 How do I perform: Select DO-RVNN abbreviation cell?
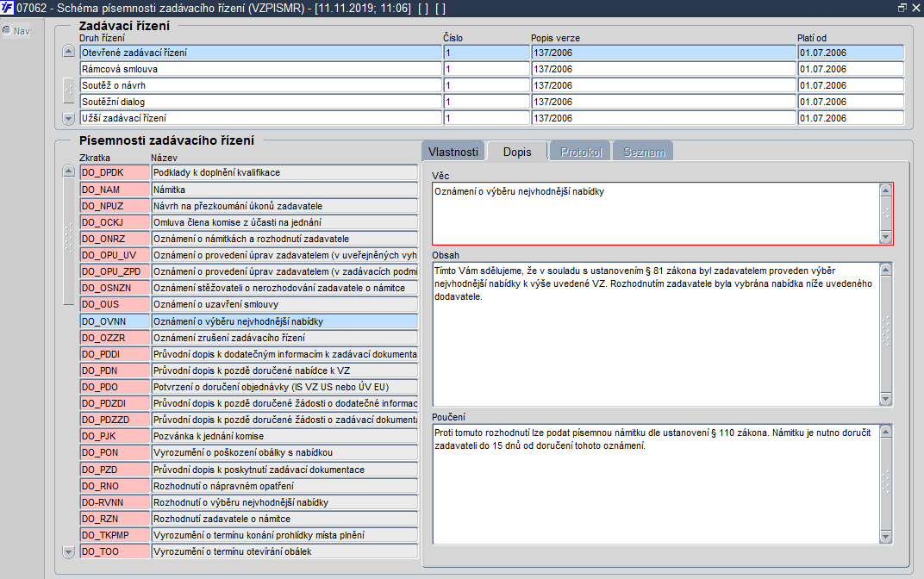pyautogui.click(x=115, y=502)
